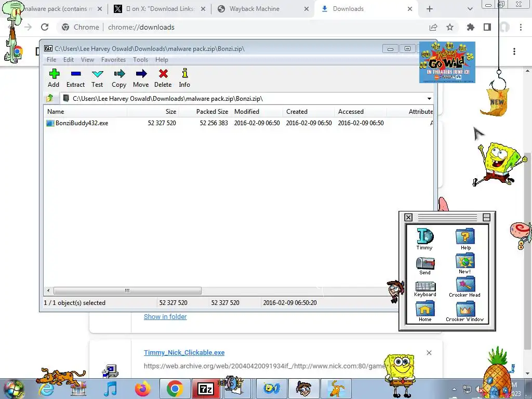Screen dimensions: 532x399
Task: Click the Copy toolbar icon
Action: (x=119, y=78)
